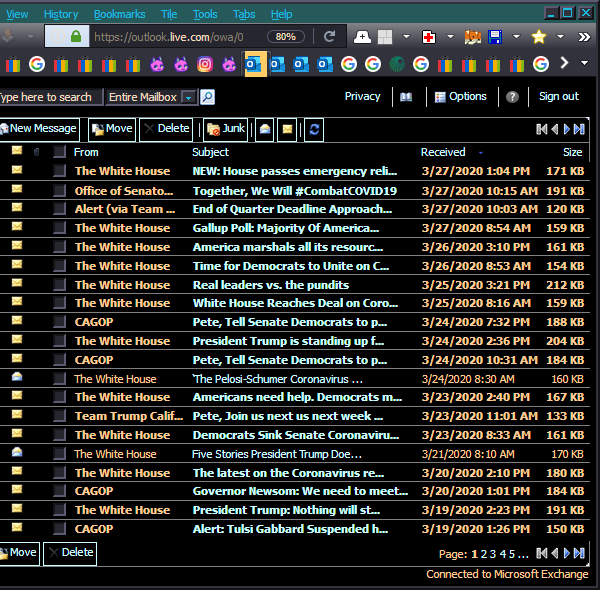Sort by Subject column header

tap(210, 152)
